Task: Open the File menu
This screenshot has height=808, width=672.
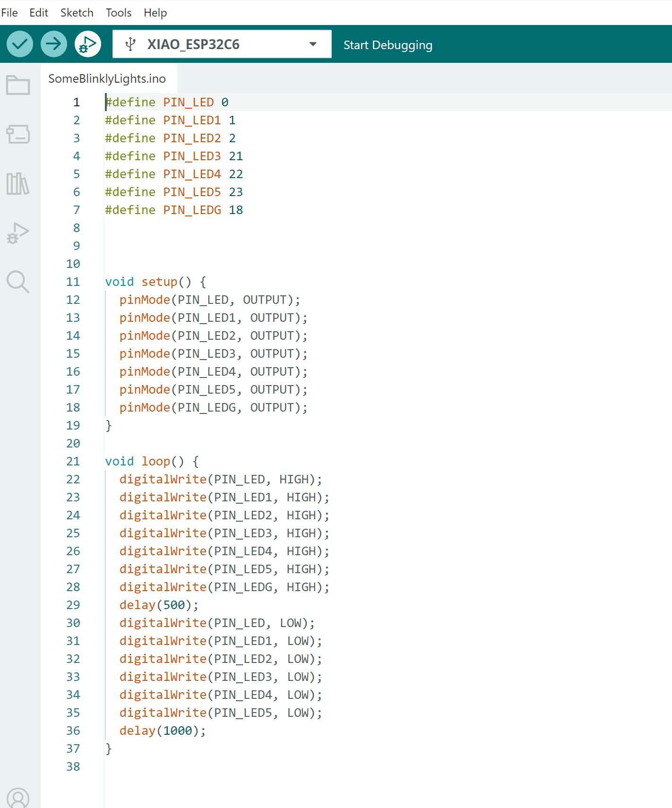Action: (9, 13)
